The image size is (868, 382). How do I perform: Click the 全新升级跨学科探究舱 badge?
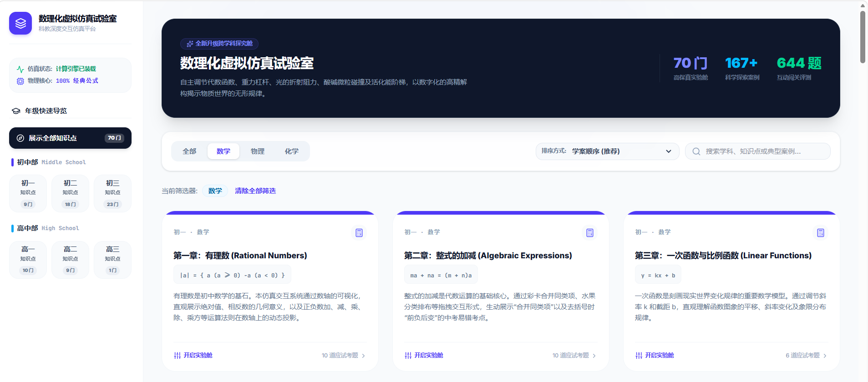[x=219, y=44]
